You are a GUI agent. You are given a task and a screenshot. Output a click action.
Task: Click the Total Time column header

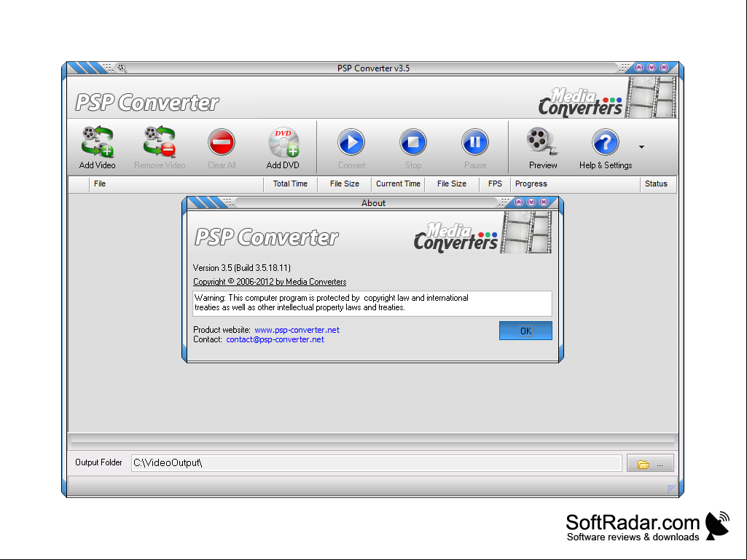[x=290, y=184]
